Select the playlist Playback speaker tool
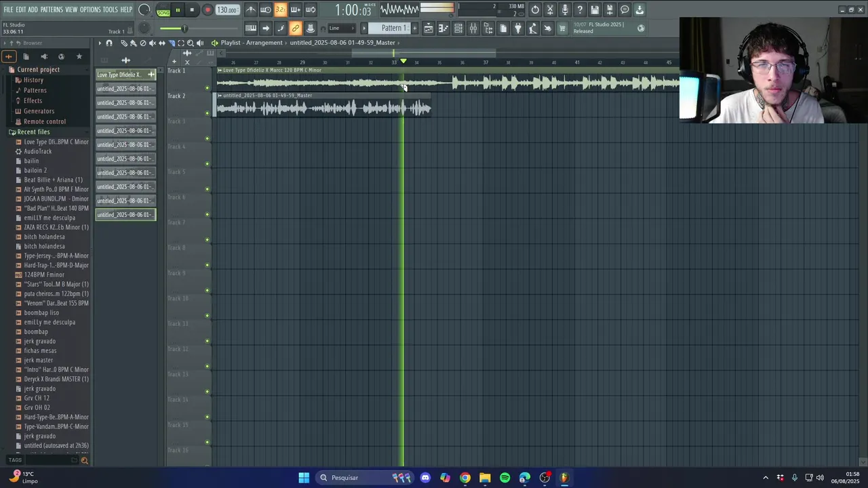This screenshot has width=868, height=488. [x=199, y=43]
